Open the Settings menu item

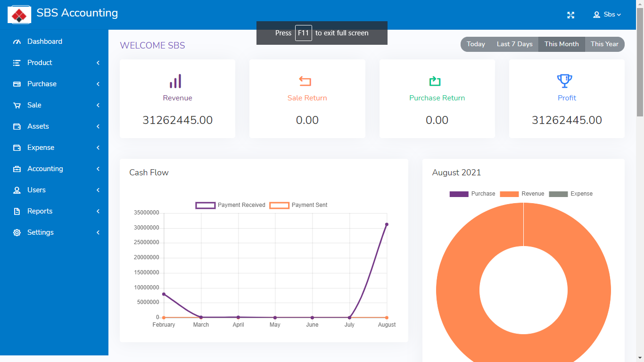point(54,232)
